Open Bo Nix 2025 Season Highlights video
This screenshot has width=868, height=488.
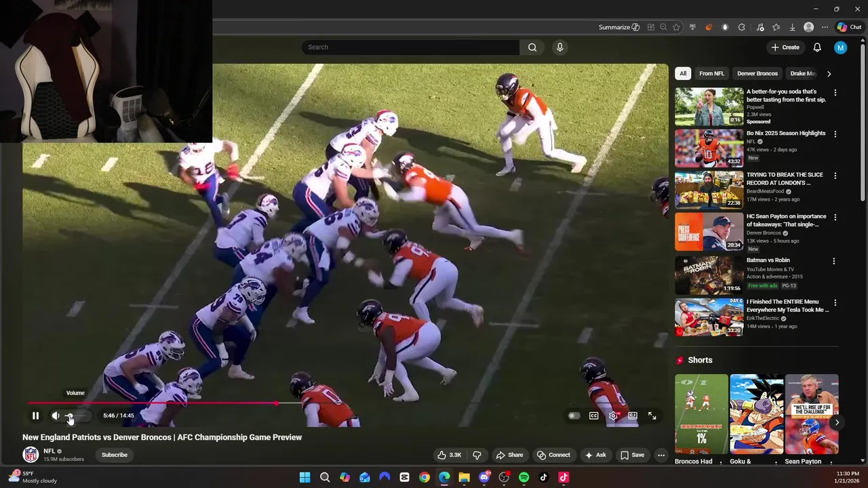786,134
